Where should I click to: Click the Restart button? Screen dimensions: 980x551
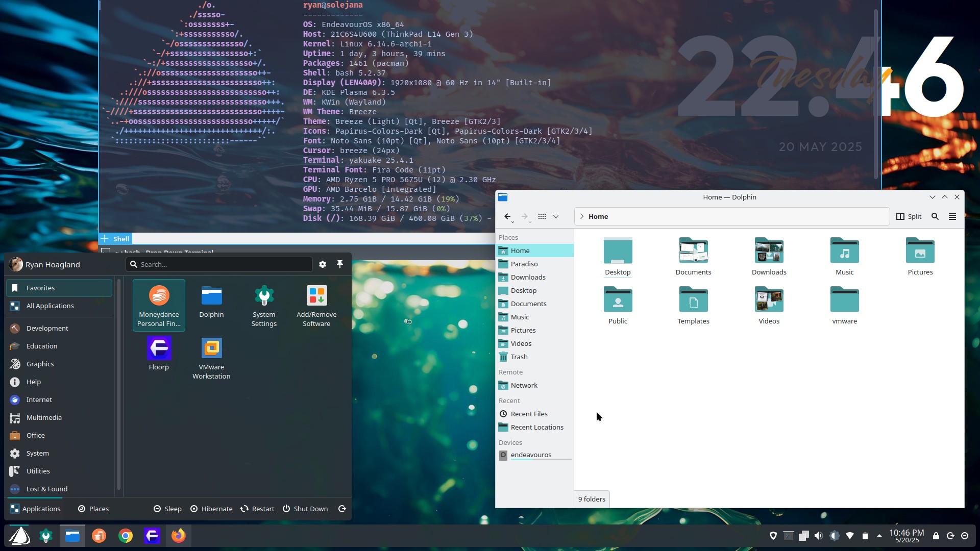[257, 509]
